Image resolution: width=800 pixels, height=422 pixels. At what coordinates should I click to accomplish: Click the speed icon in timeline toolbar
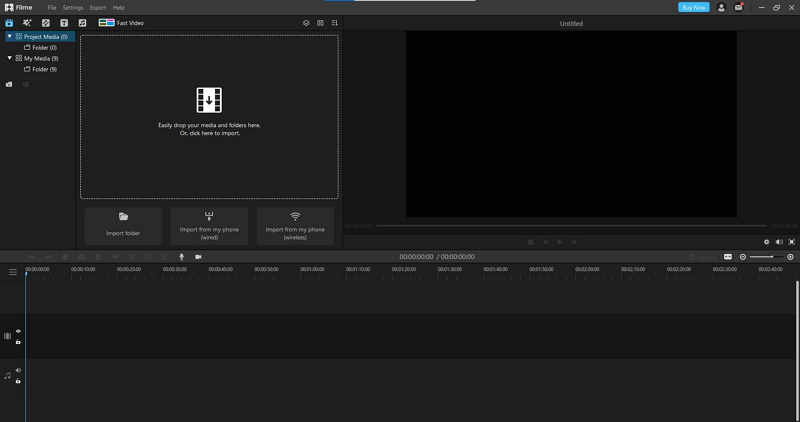click(148, 257)
